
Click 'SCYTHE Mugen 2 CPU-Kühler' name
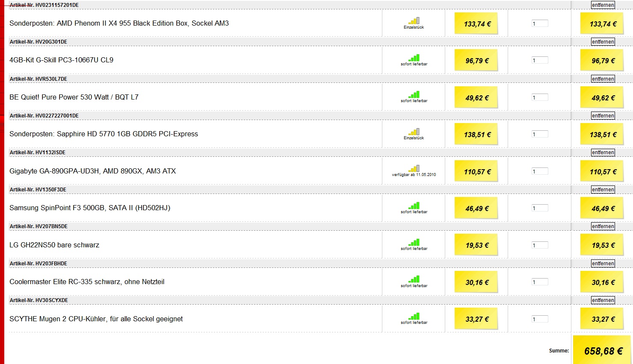[x=96, y=319]
